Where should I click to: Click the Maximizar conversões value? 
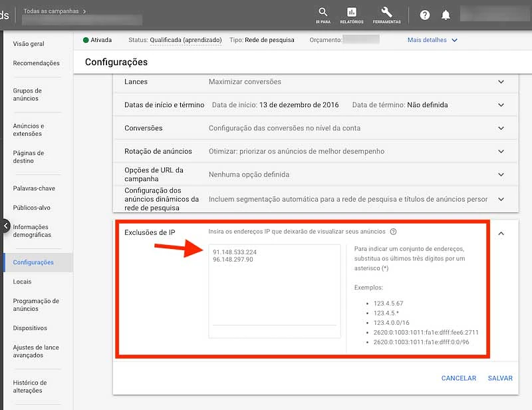coord(245,82)
